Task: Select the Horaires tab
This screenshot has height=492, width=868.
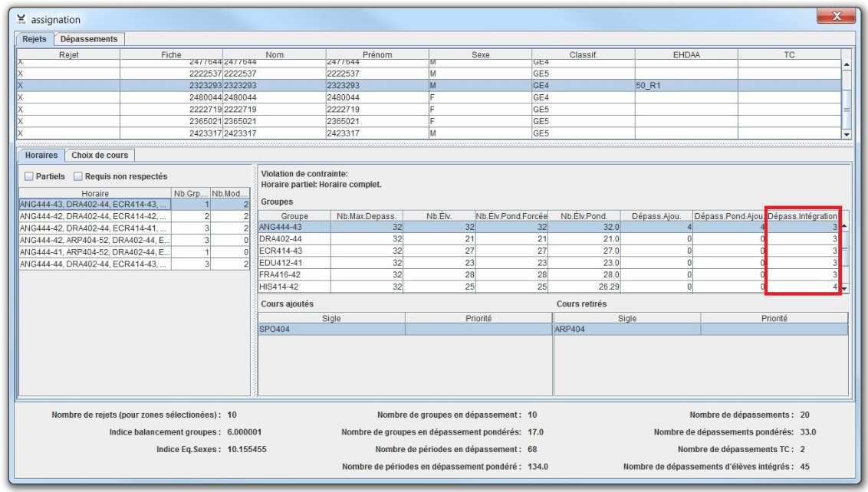Action: click(41, 156)
